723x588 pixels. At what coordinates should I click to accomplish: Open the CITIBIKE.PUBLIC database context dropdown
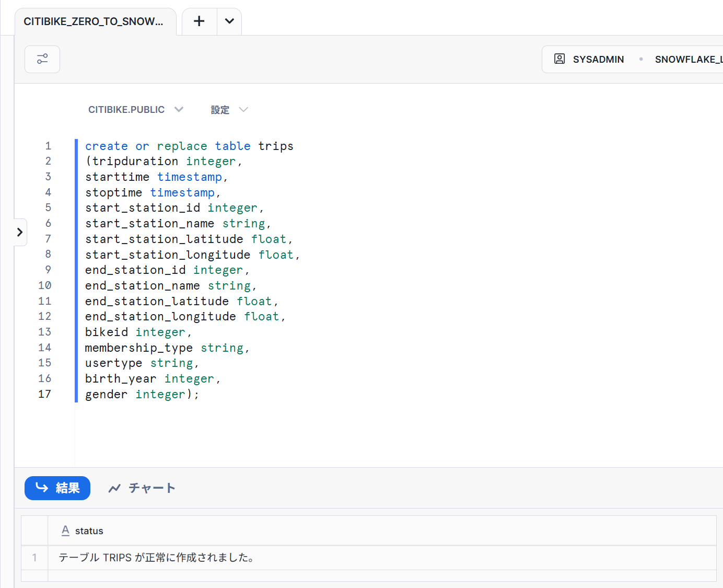[136, 110]
